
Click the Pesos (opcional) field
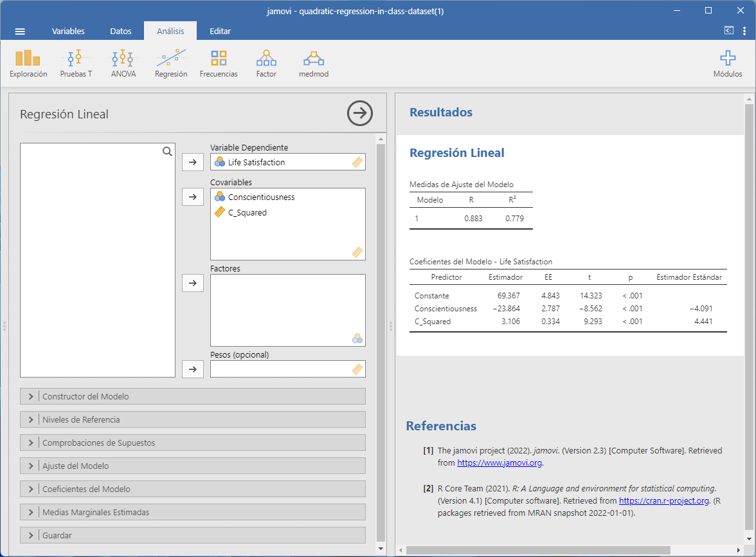pyautogui.click(x=280, y=369)
